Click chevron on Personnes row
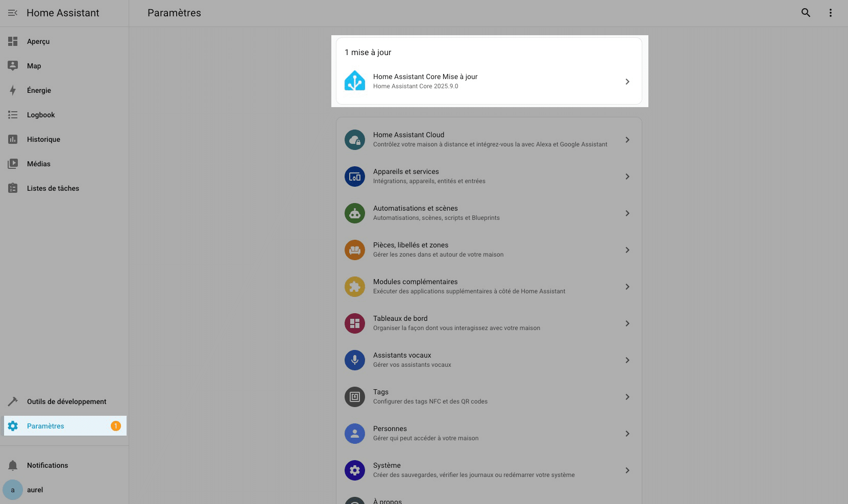The height and width of the screenshot is (504, 848). click(x=627, y=434)
